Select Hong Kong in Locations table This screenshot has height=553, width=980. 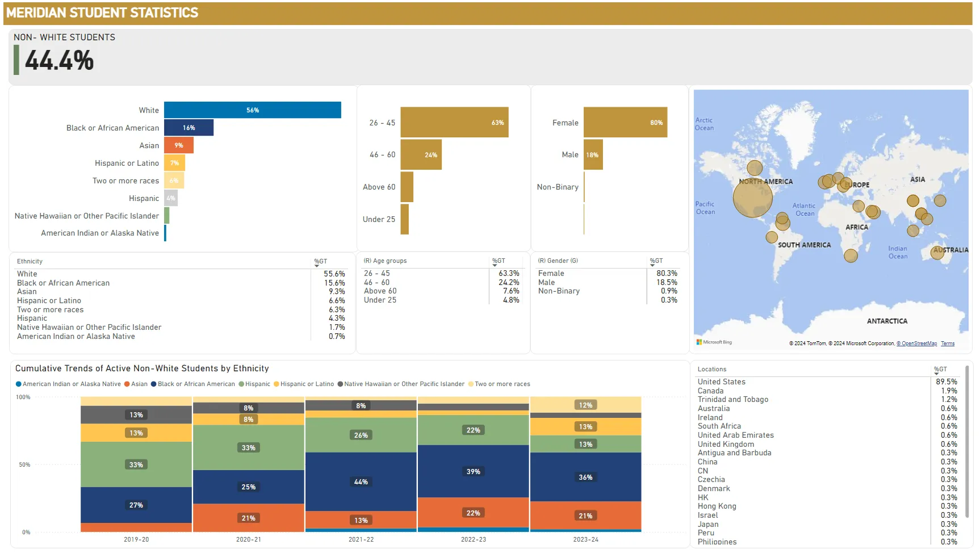point(827,506)
